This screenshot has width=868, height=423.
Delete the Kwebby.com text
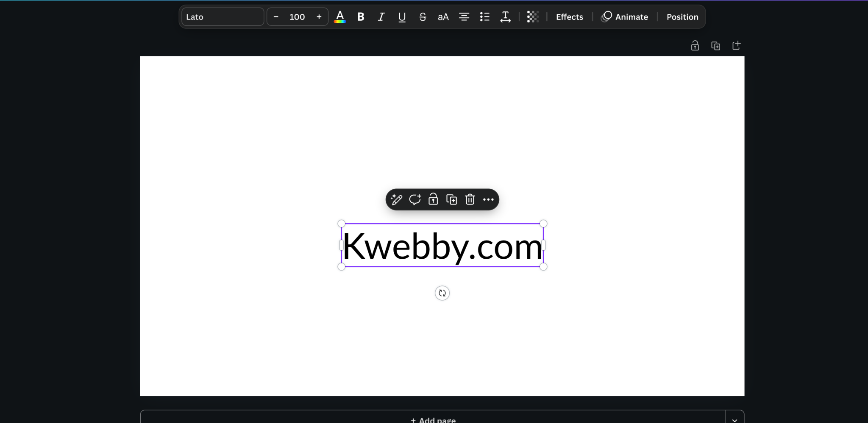[x=470, y=199]
